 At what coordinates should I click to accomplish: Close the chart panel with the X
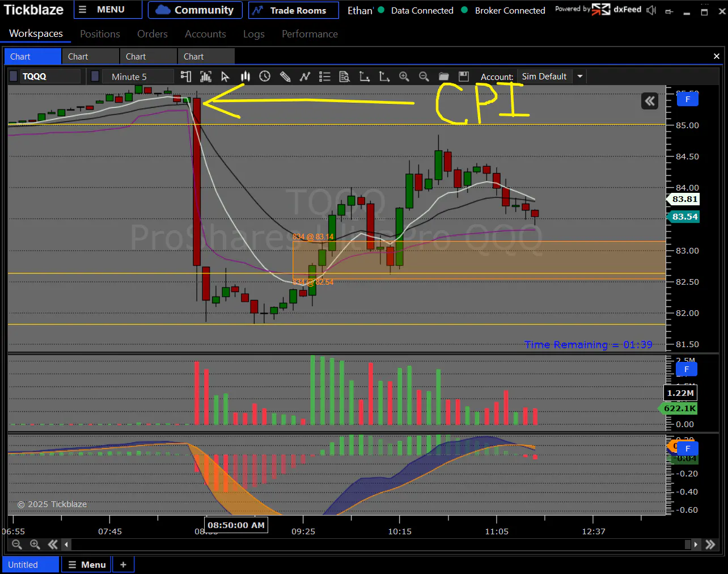point(717,56)
